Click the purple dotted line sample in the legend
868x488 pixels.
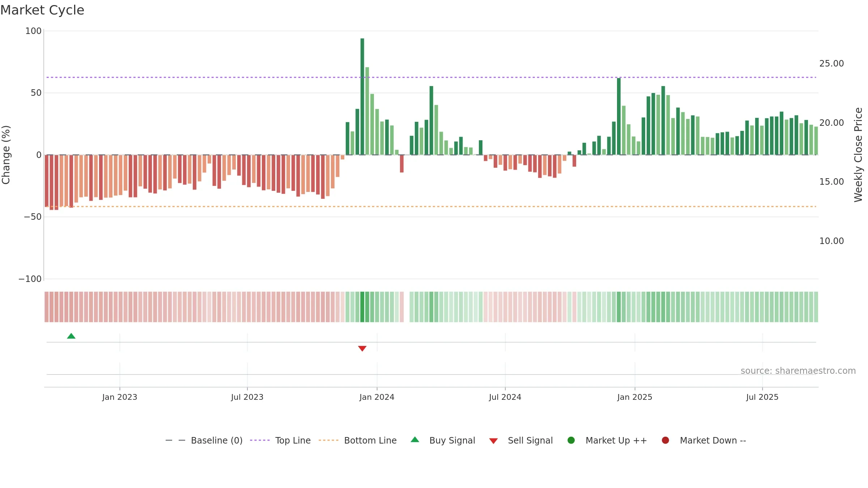click(x=260, y=440)
